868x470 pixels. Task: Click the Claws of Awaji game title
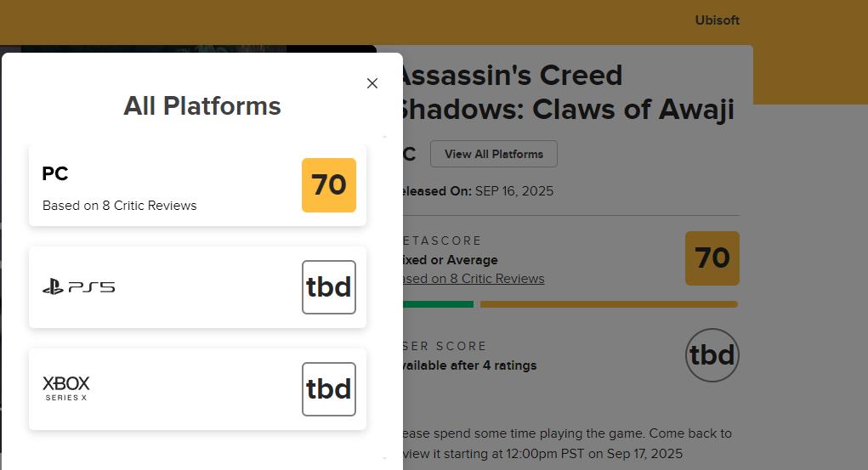pyautogui.click(x=565, y=93)
